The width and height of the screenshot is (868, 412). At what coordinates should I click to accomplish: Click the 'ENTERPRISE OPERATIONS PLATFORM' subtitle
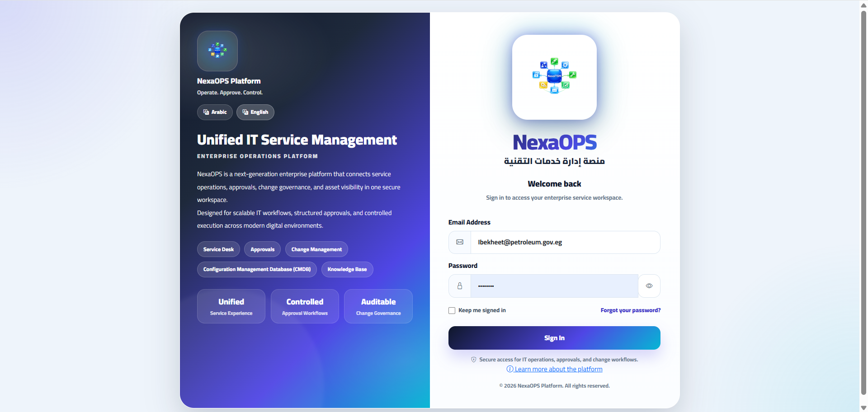(x=257, y=156)
